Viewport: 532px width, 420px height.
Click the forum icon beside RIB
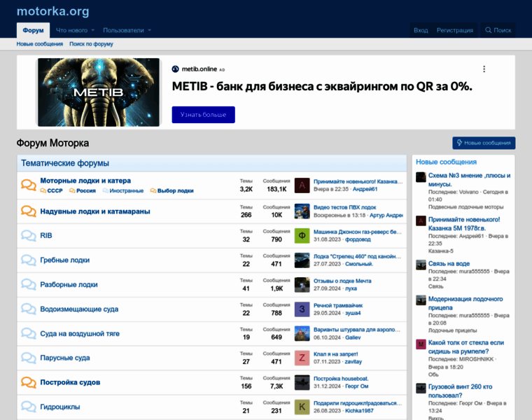pos(29,236)
